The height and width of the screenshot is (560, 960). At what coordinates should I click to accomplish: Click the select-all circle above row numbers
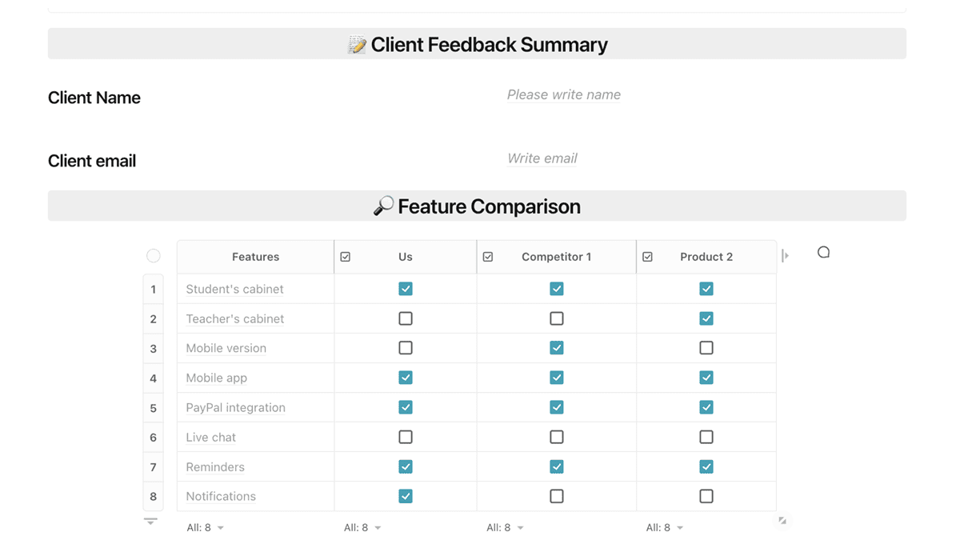coord(154,256)
